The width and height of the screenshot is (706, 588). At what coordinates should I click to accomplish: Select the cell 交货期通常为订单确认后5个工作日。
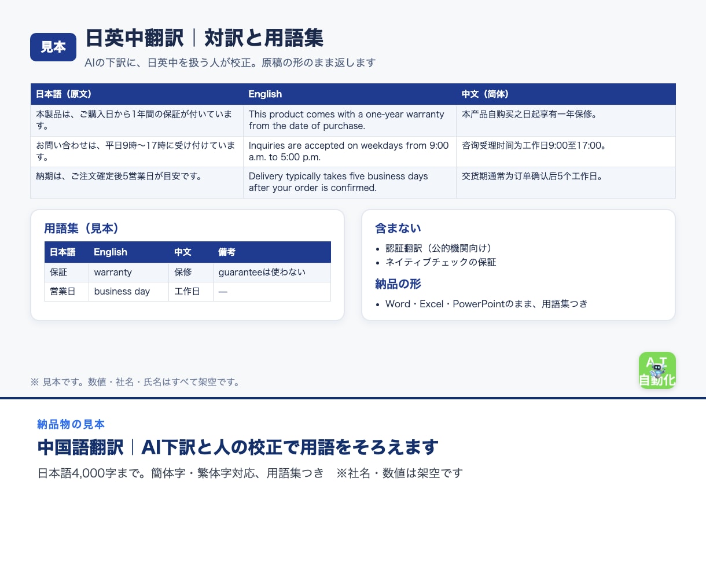[565, 182]
